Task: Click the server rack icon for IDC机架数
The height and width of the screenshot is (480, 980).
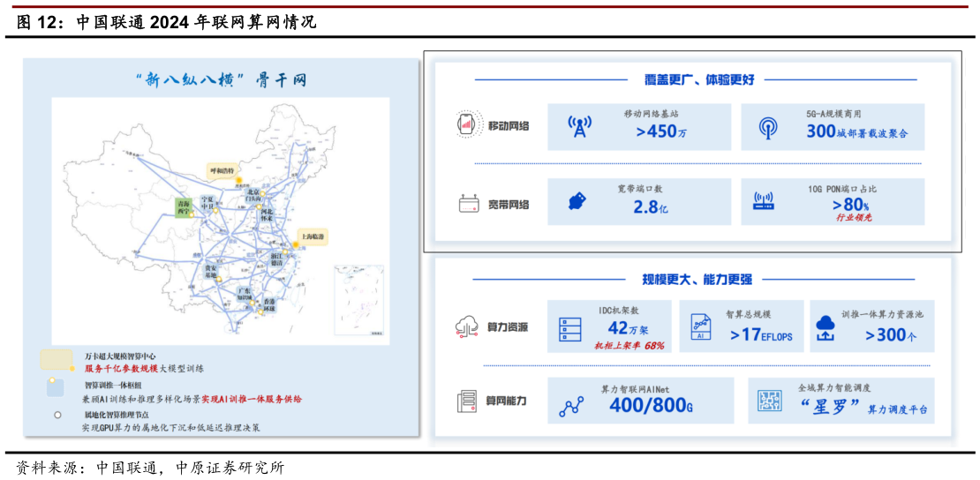Action: [x=570, y=329]
